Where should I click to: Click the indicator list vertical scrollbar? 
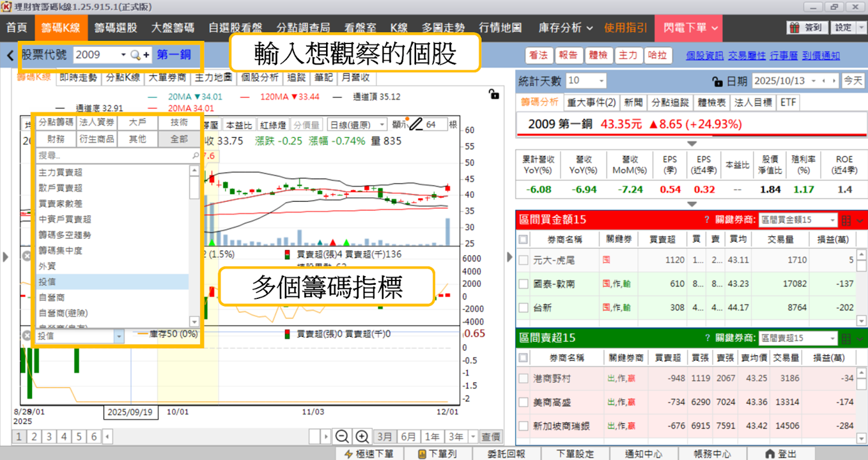pyautogui.click(x=194, y=246)
